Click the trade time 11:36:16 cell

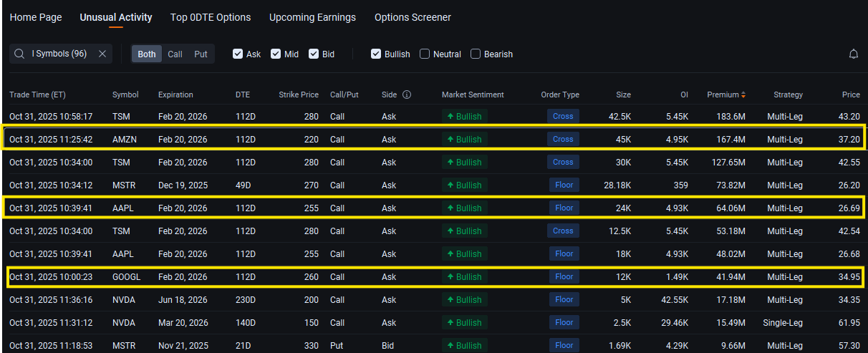51,300
